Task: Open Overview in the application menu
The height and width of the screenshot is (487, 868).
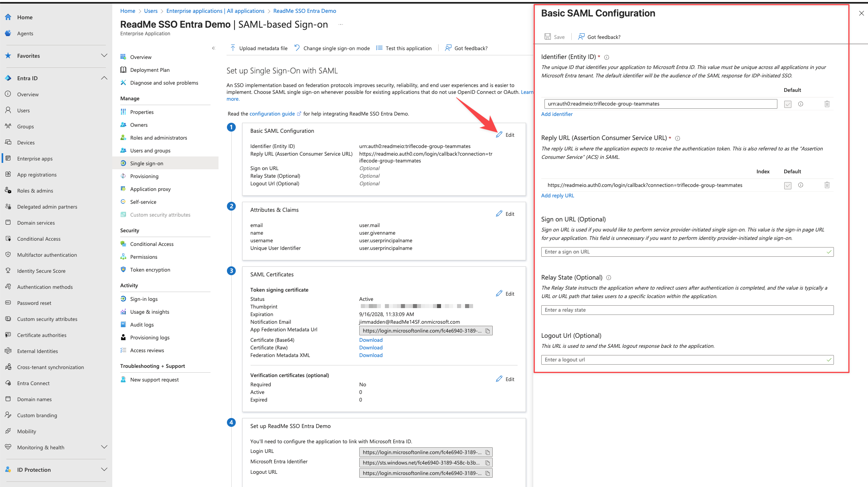Action: pyautogui.click(x=141, y=57)
